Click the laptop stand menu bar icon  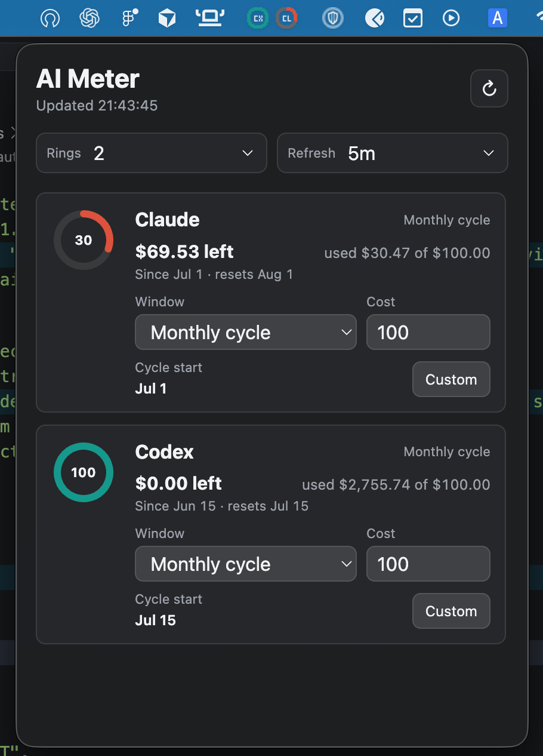coord(210,18)
